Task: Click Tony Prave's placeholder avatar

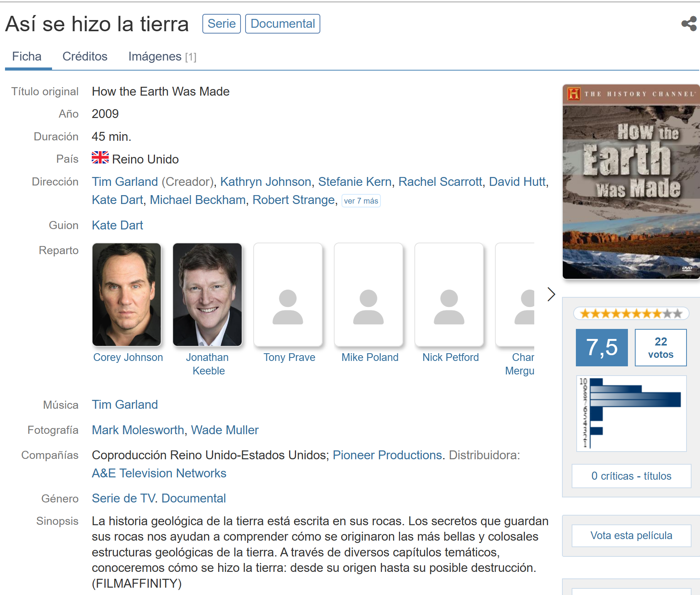Action: coord(288,295)
